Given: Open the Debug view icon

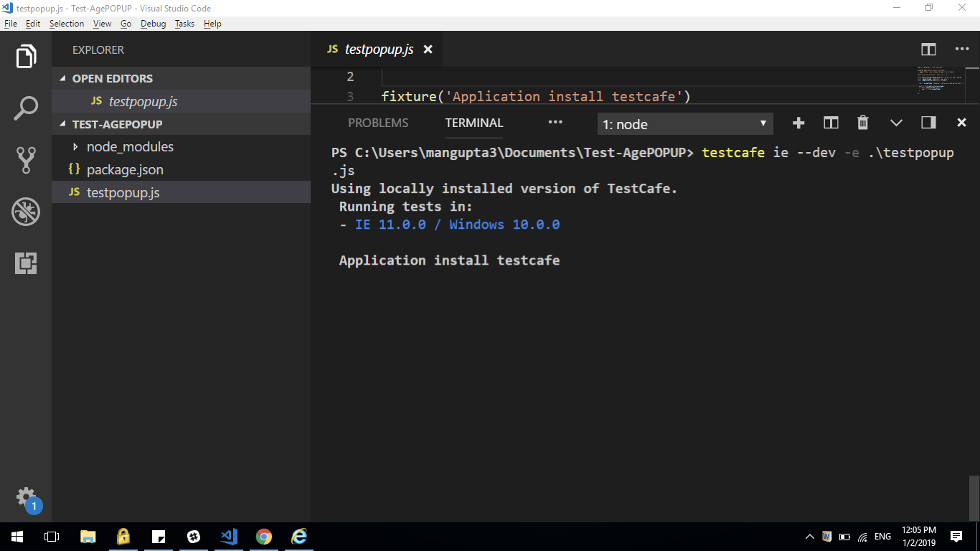Looking at the screenshot, I should [26, 212].
